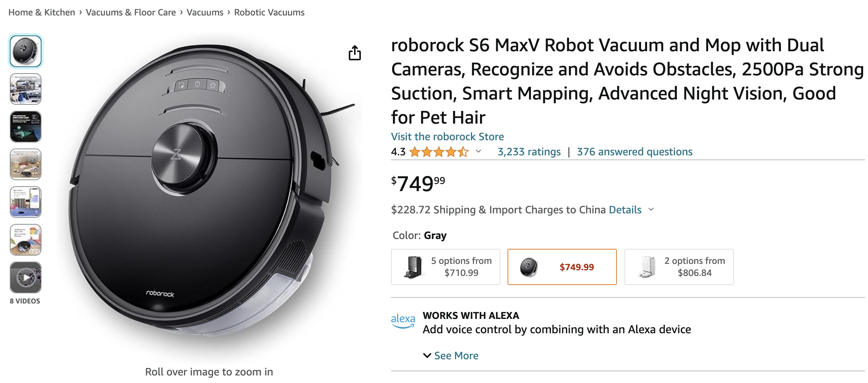
Task: Click the Alexa logo icon
Action: 403,321
